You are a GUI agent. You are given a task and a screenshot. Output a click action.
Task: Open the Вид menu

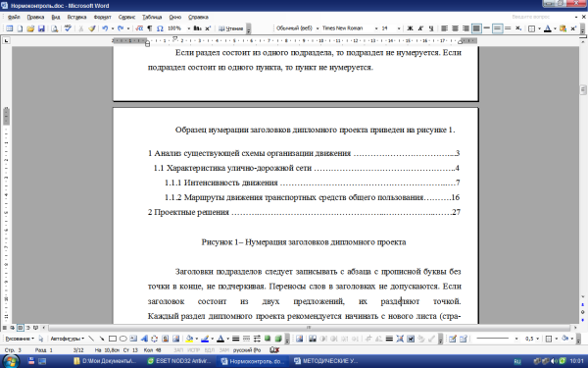[56, 18]
